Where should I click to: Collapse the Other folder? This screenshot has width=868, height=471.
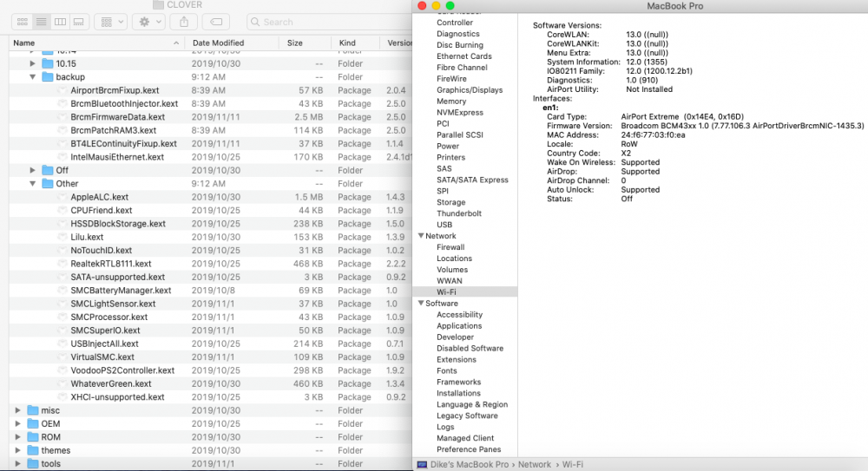(x=33, y=184)
